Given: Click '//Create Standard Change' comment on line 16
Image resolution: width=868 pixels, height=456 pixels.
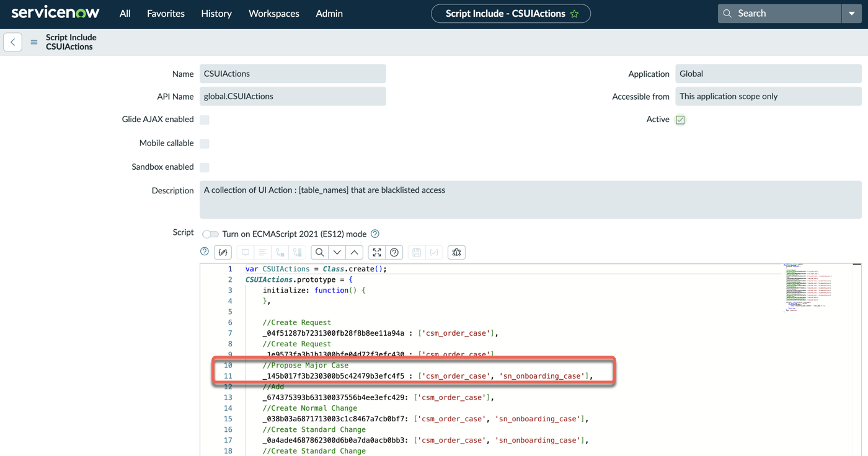Looking at the screenshot, I should point(314,429).
